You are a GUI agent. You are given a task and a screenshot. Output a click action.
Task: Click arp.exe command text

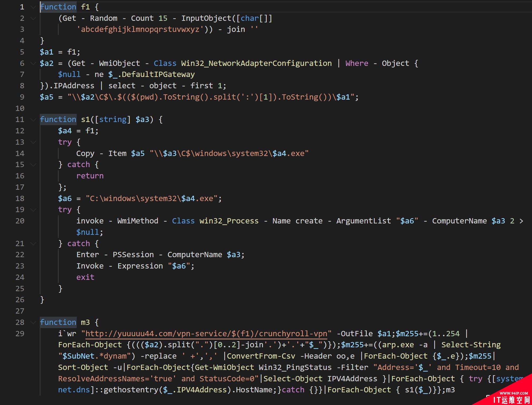tap(398, 345)
